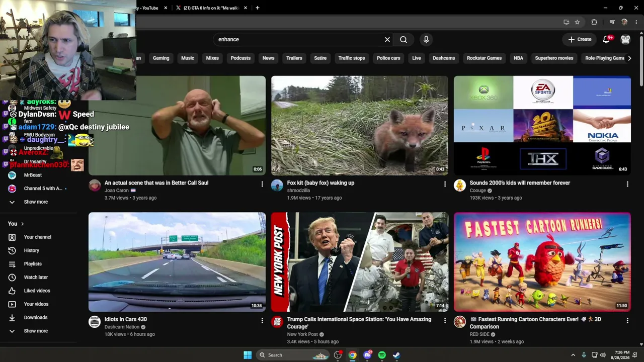Open Joan Caron channel avatar
The width and height of the screenshot is (644, 362).
95,186
